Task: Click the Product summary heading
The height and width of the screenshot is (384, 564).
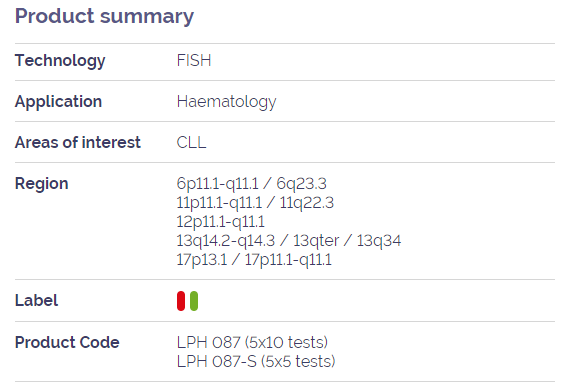Action: 104,17
